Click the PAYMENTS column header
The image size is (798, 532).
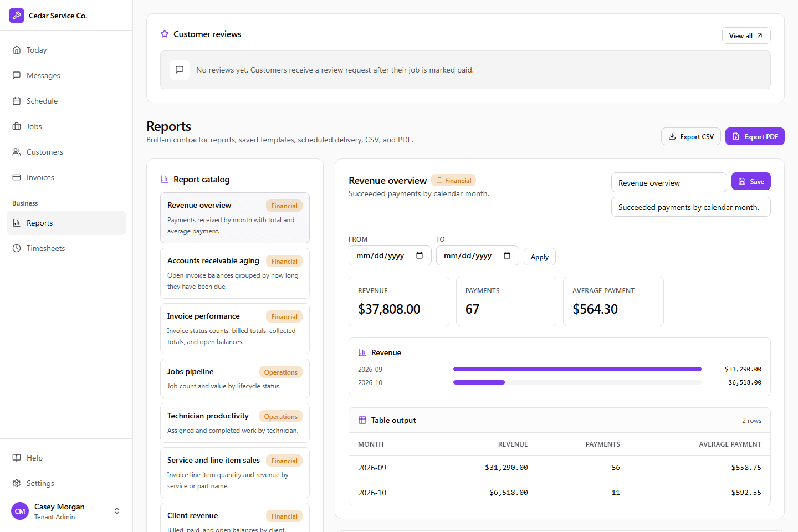point(602,444)
